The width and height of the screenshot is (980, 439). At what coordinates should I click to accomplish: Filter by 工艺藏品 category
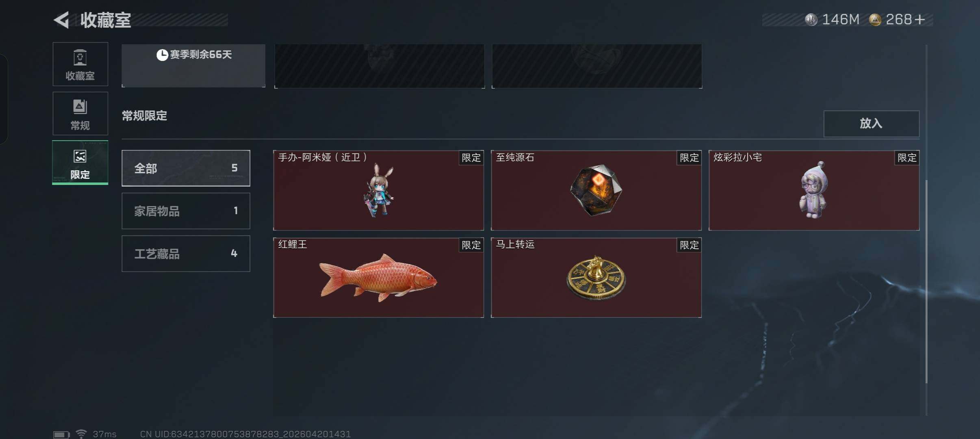186,254
